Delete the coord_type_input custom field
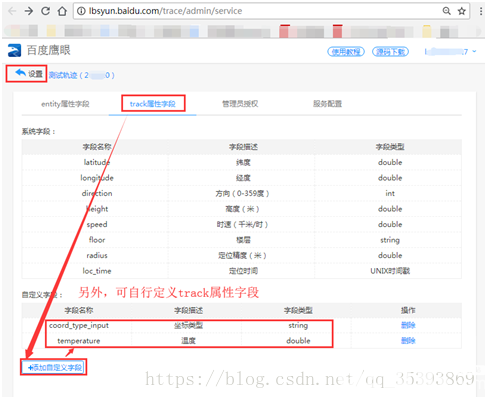Viewport: 487px width, 399px height. (408, 325)
